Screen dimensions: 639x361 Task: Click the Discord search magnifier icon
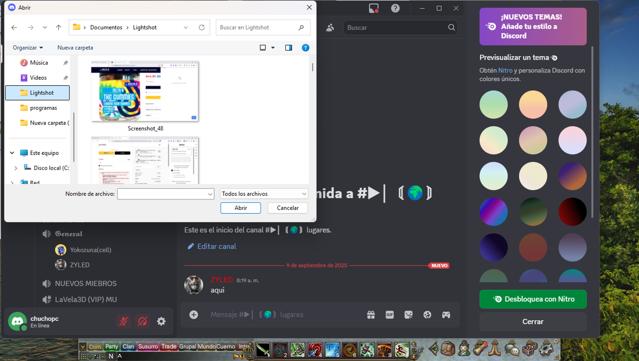tap(452, 28)
